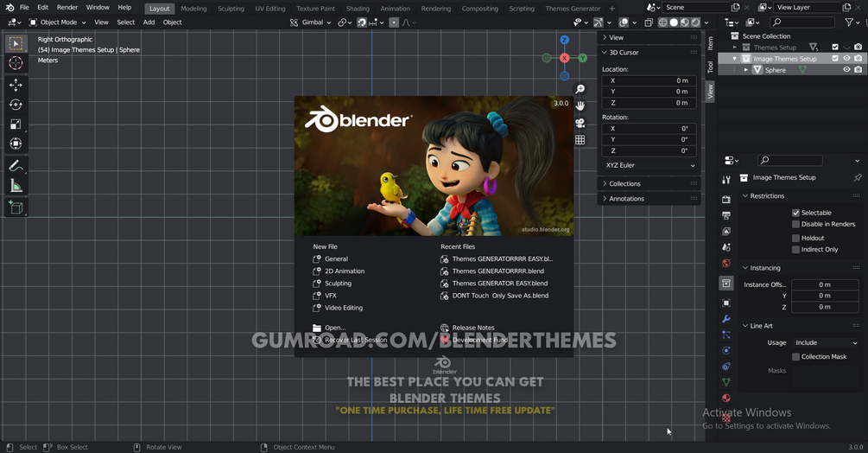This screenshot has height=453, width=868.
Task: Click the pan view hand icon
Action: point(580,105)
